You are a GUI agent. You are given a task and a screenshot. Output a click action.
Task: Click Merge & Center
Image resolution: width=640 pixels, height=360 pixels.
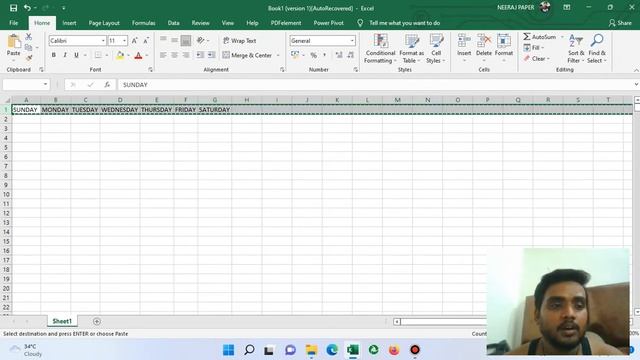(247, 55)
